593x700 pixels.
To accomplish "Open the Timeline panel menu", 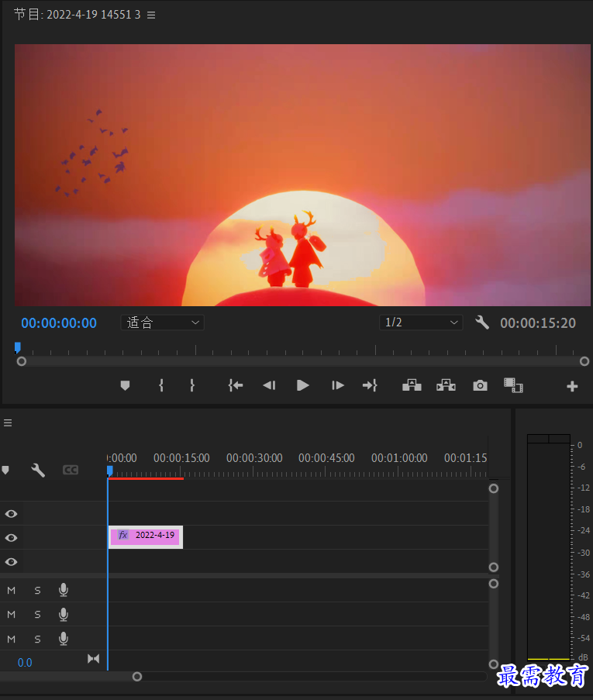I will (x=8, y=422).
